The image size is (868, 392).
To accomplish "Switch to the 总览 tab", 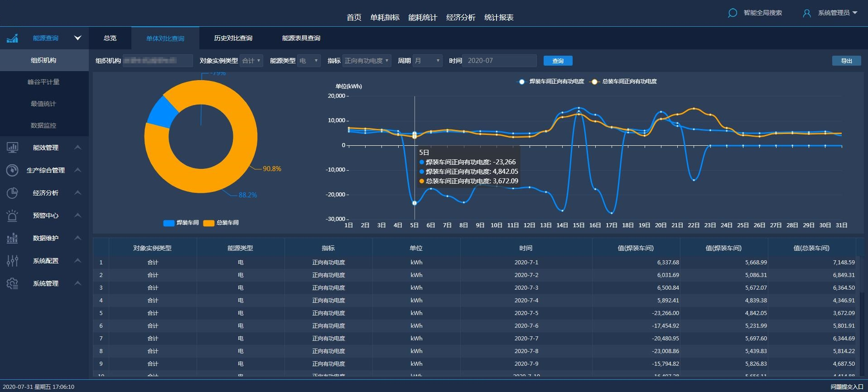I will pyautogui.click(x=110, y=38).
